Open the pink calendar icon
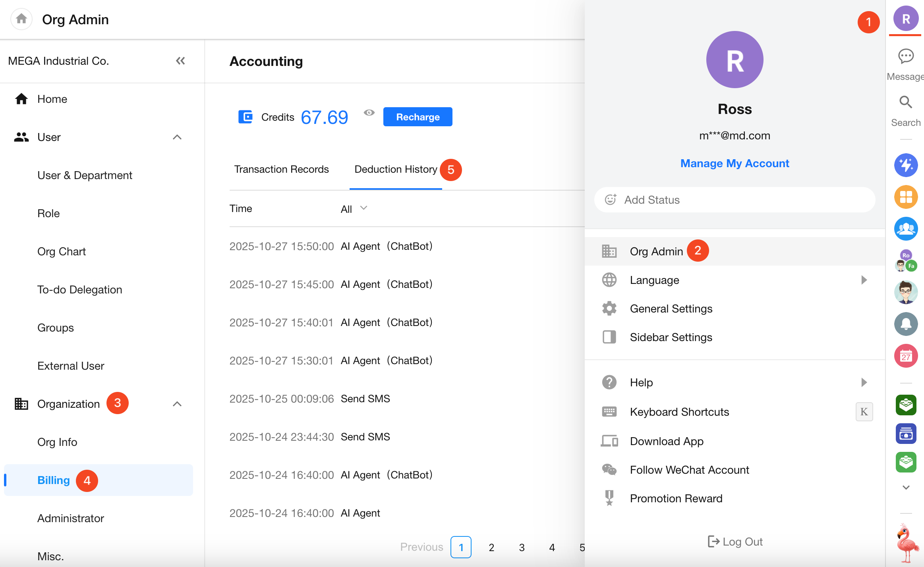This screenshot has width=924, height=567. [906, 356]
